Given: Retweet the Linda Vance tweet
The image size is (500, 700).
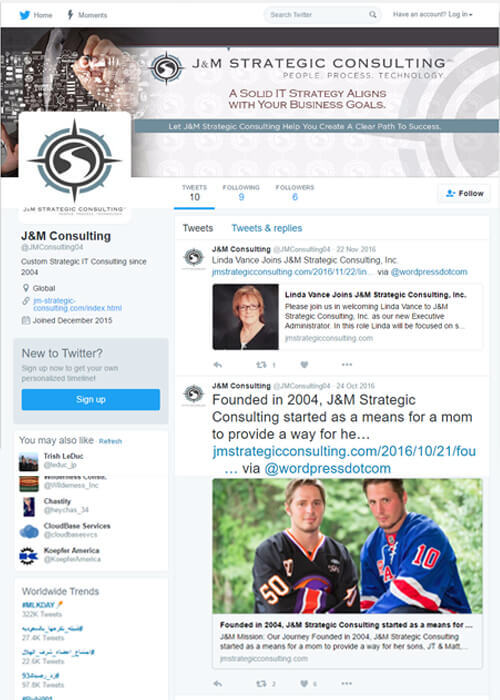Looking at the screenshot, I should coord(261,365).
